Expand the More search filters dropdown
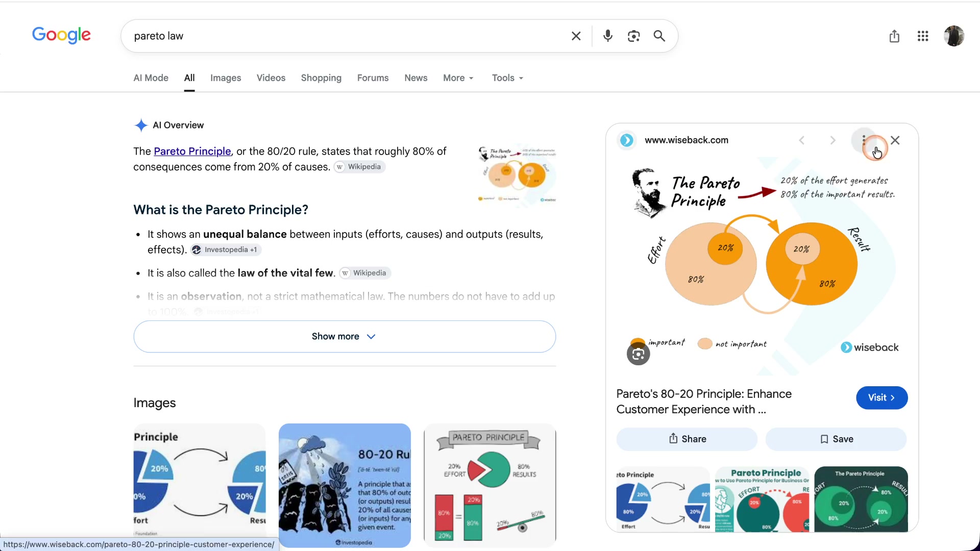 click(x=458, y=78)
